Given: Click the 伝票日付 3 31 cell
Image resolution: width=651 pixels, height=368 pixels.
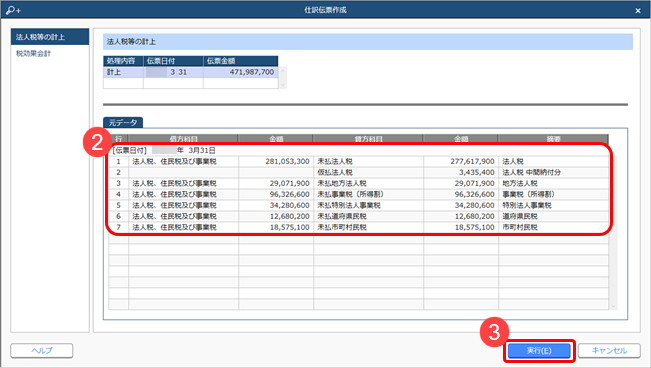Looking at the screenshot, I should [x=174, y=72].
